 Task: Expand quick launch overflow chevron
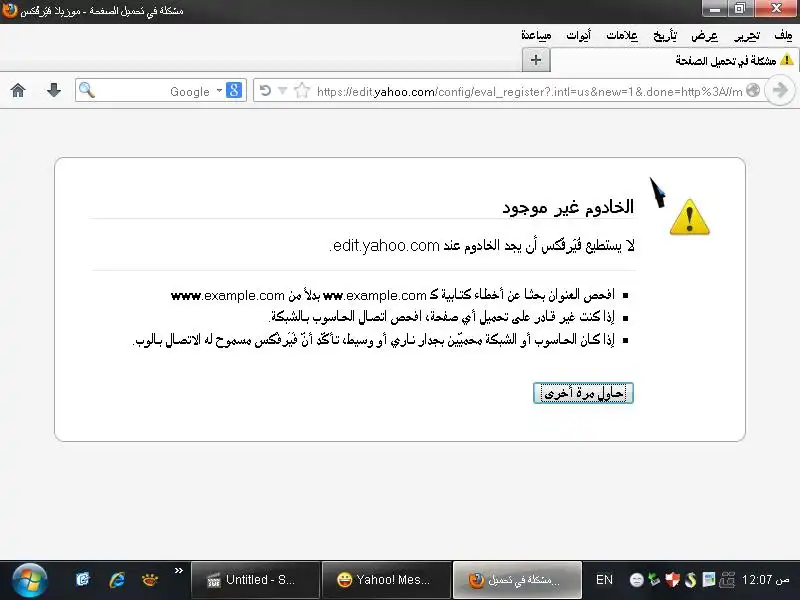click(179, 570)
